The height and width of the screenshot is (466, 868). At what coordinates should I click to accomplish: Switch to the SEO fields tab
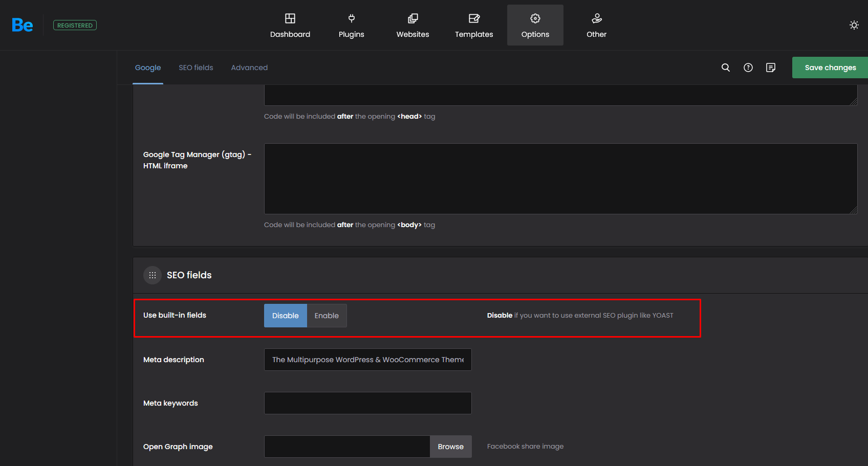tap(196, 68)
